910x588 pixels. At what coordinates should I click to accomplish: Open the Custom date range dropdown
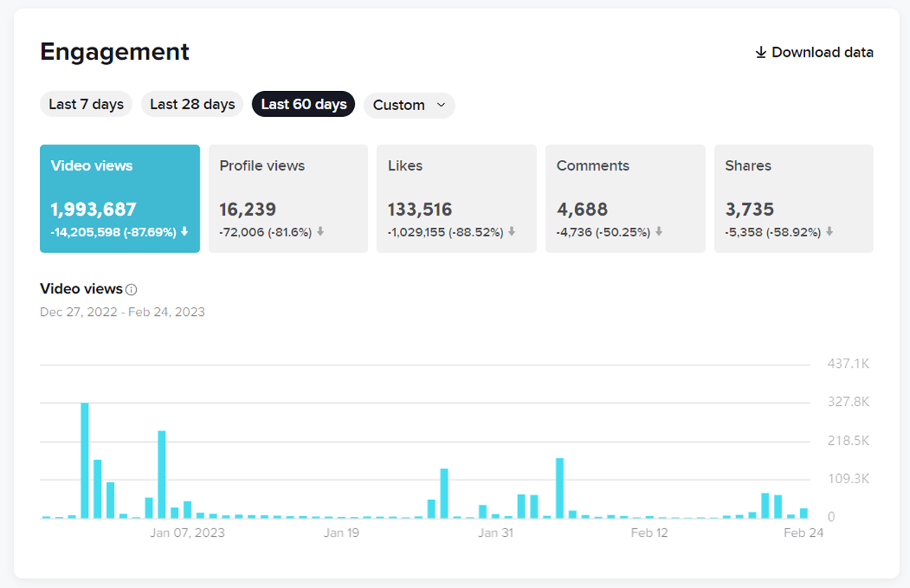tap(399, 106)
